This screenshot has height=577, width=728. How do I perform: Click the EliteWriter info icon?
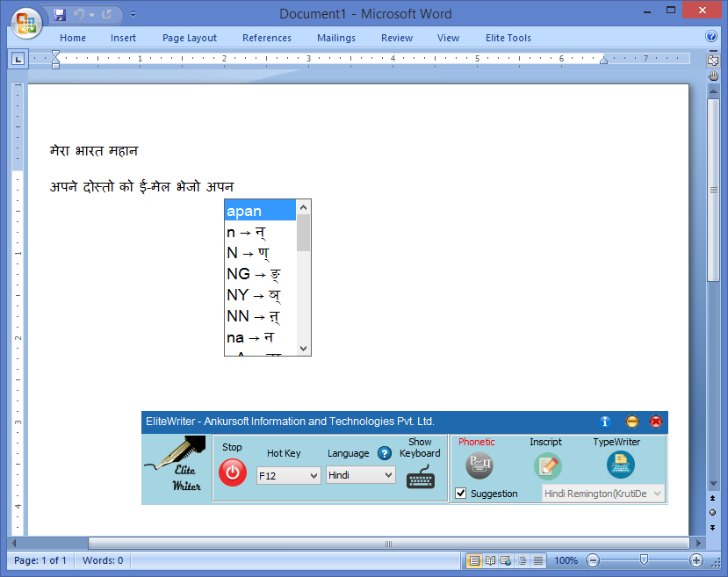coord(604,422)
